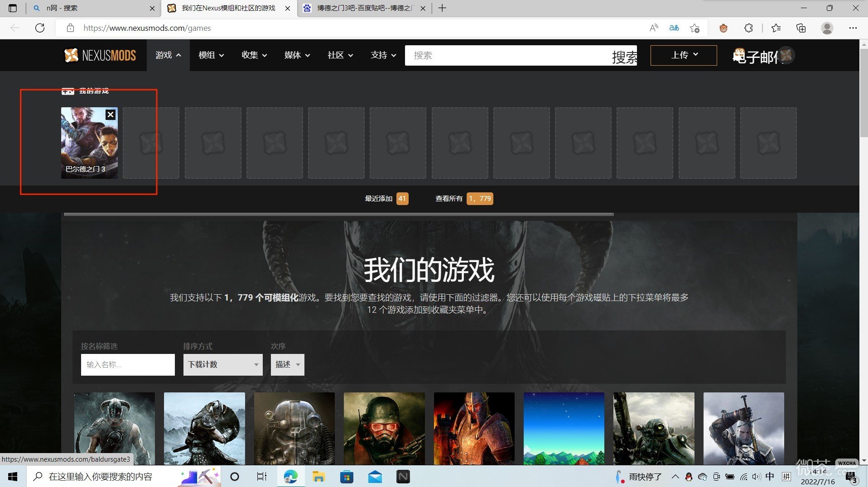This screenshot has width=868, height=487.
Task: Open the Fallout 4 power armor thumbnail
Action: click(294, 429)
